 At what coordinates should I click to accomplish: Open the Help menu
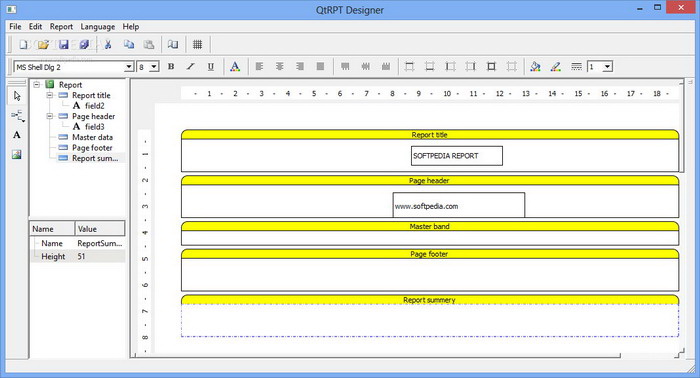pyautogui.click(x=131, y=27)
